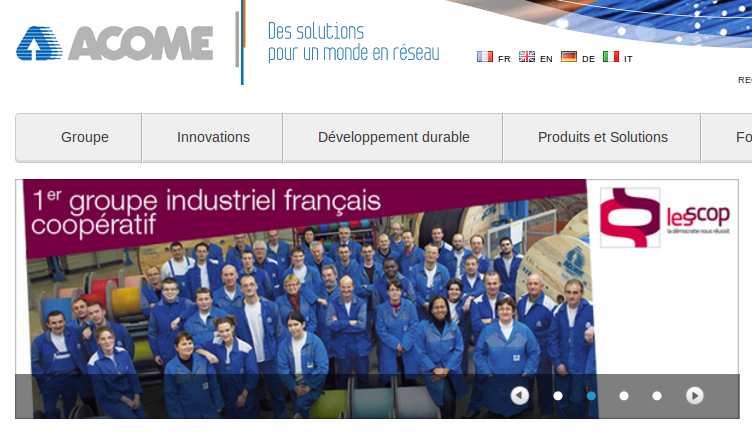
Task: Click the 'Des solutions pour un monde' slogan
Action: click(x=353, y=42)
